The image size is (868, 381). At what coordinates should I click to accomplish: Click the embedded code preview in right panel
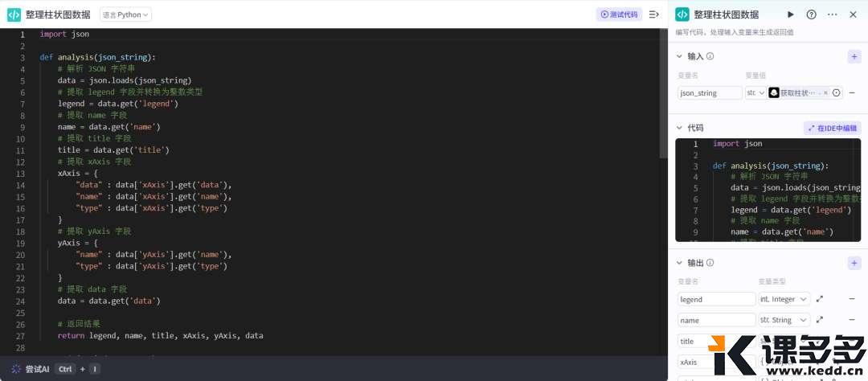pyautogui.click(x=768, y=190)
